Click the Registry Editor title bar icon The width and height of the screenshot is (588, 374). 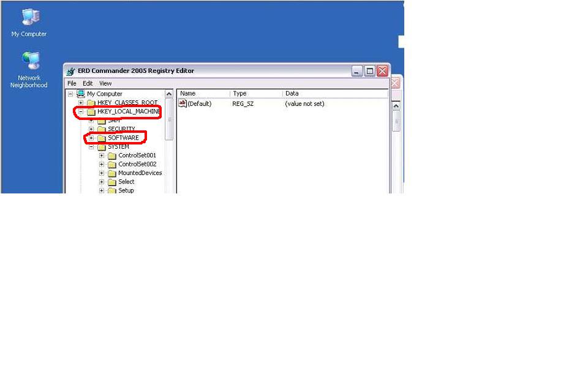70,71
